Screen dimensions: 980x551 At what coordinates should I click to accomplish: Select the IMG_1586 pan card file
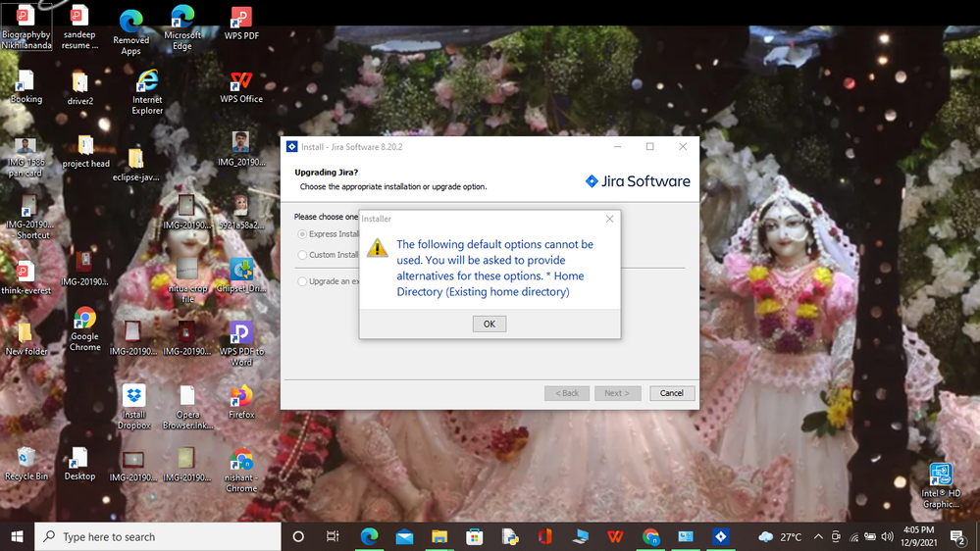point(26,158)
